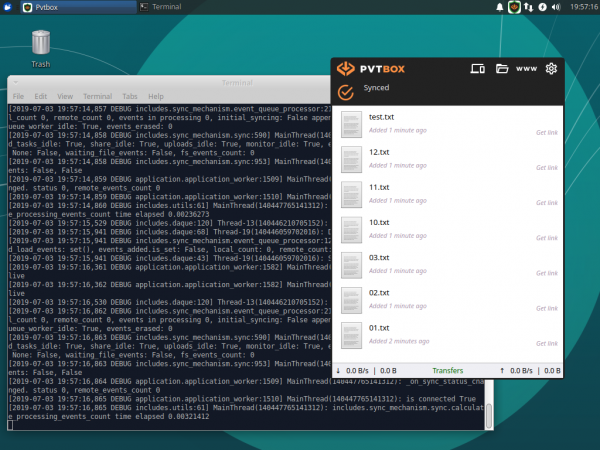Click the www web panel icon
The image size is (600, 450).
527,69
